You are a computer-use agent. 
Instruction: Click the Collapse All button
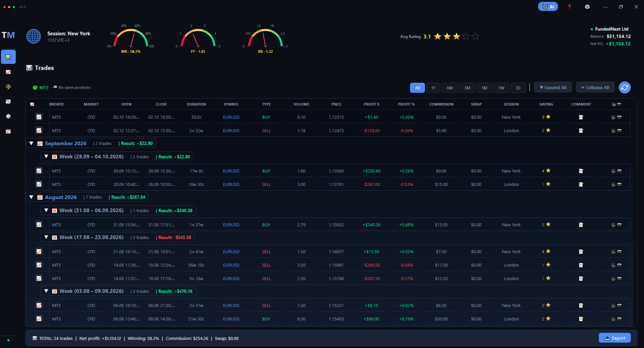(x=595, y=87)
